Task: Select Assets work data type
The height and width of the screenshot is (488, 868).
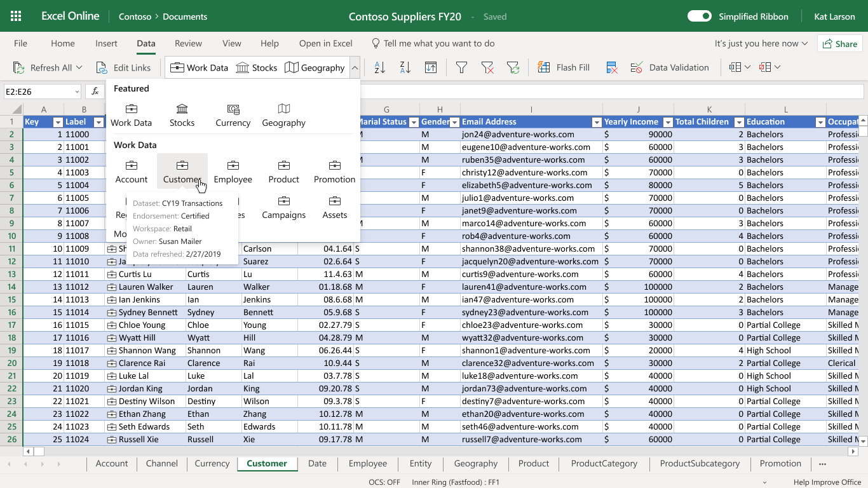Action: (x=335, y=207)
